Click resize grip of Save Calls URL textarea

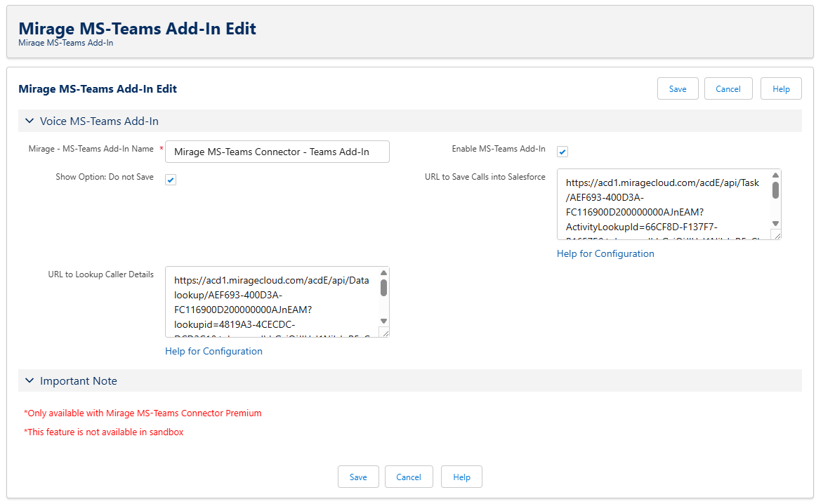[x=777, y=236]
